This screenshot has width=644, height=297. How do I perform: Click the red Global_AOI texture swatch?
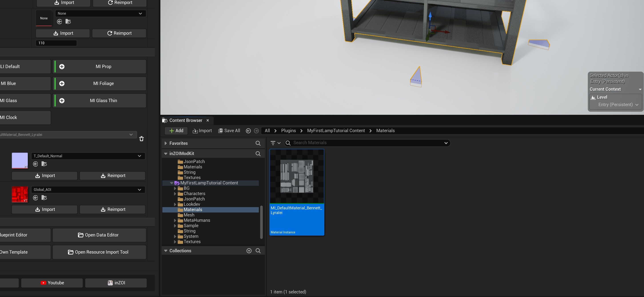coord(20,194)
